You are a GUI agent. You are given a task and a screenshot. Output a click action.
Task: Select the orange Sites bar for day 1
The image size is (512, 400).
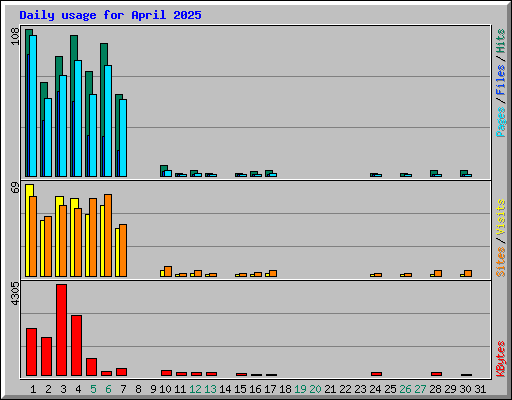(x=33, y=236)
